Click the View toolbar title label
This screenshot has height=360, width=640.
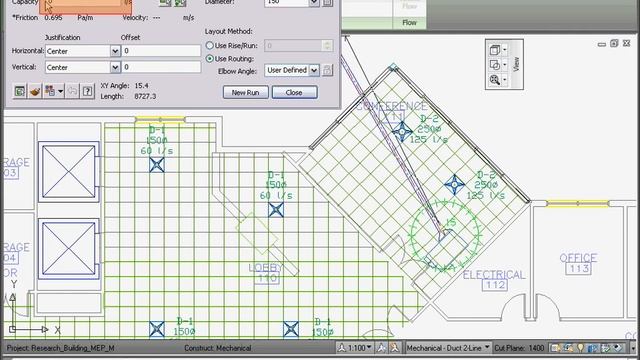(x=516, y=64)
